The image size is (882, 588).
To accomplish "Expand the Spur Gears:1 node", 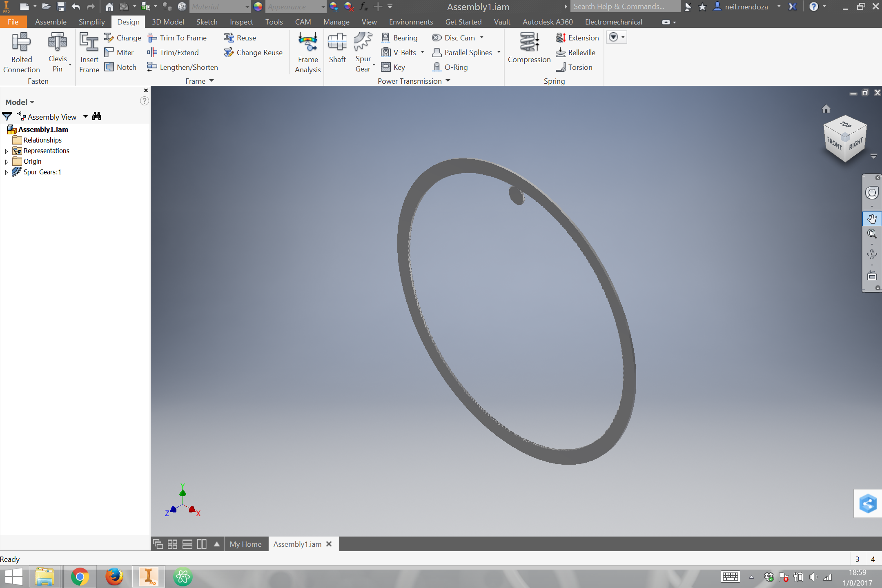I will pos(6,172).
